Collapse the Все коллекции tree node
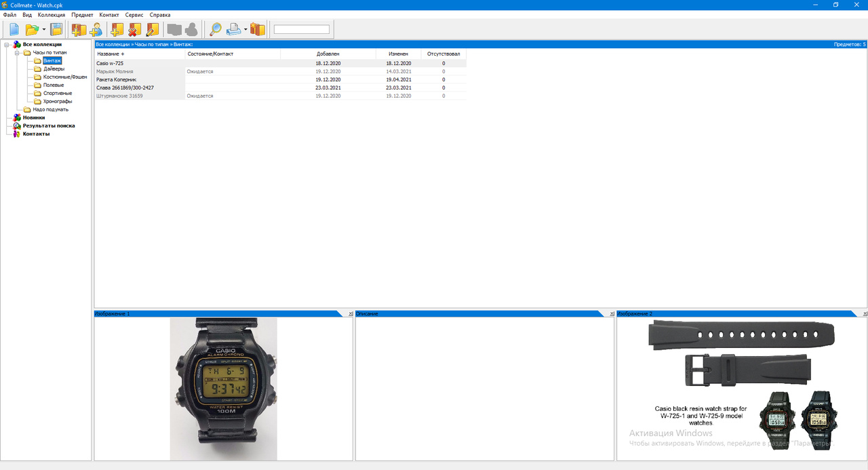The image size is (868, 470). coord(7,45)
